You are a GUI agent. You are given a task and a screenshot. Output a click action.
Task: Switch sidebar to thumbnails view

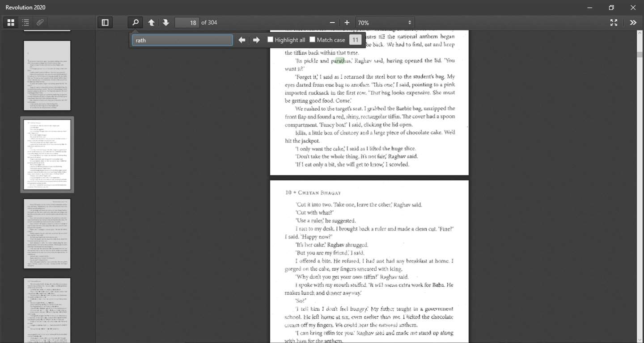[11, 22]
